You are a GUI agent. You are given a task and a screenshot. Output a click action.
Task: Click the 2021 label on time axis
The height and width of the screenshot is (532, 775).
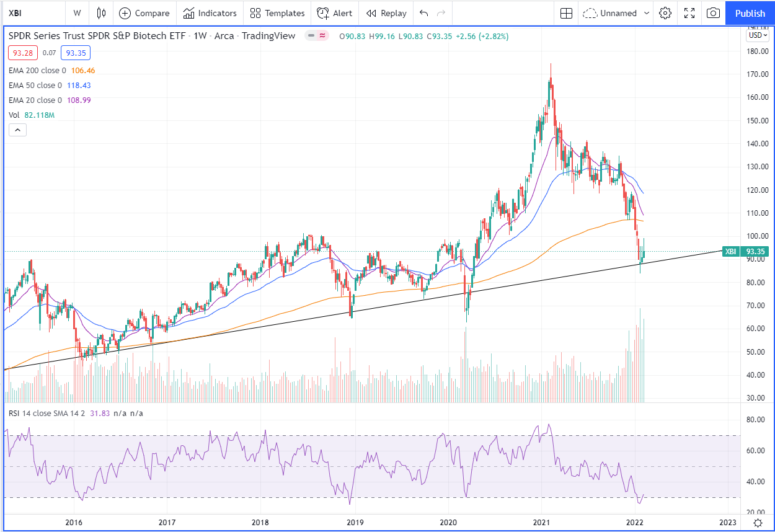542,522
